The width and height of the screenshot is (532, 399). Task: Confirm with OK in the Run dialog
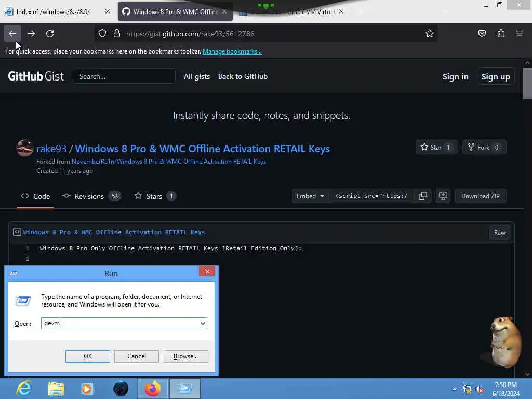coord(87,356)
